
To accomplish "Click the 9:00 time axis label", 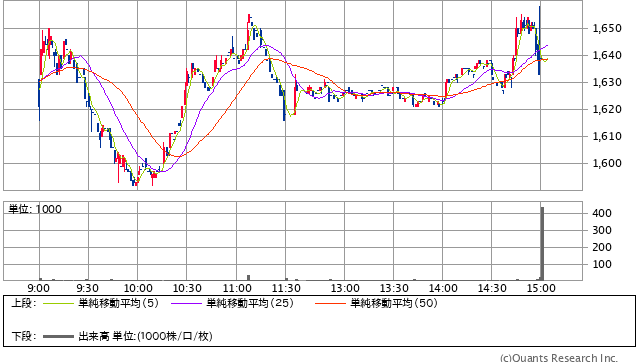I will tap(39, 288).
